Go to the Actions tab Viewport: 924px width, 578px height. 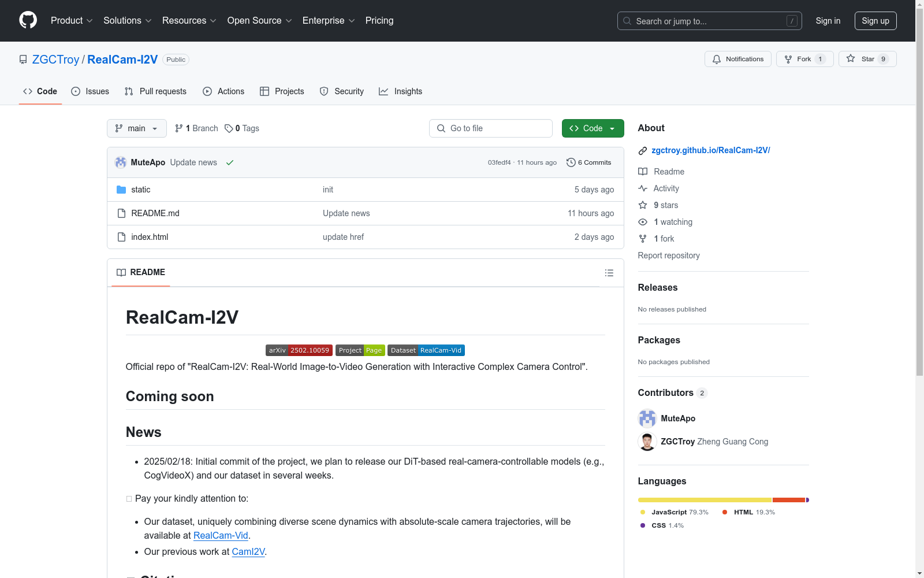point(223,91)
